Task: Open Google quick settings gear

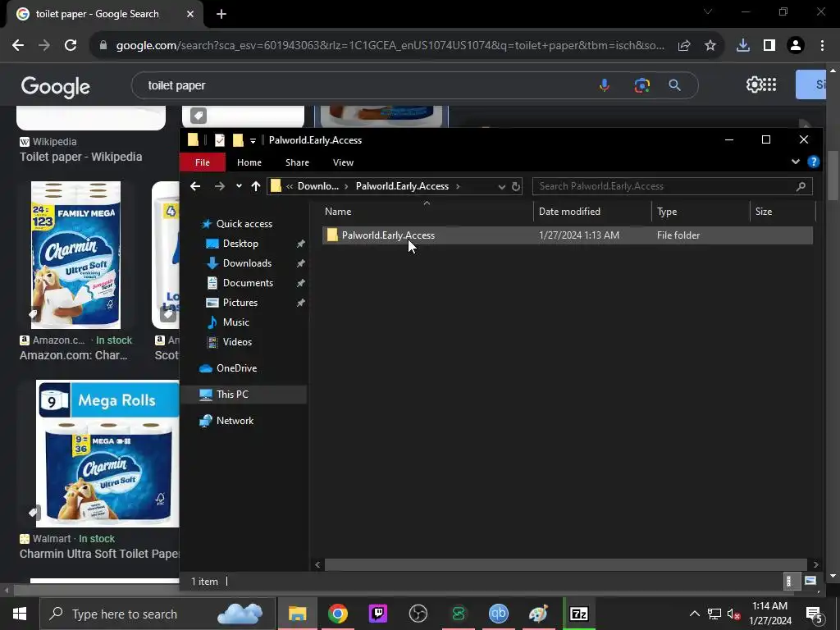Action: pyautogui.click(x=753, y=84)
